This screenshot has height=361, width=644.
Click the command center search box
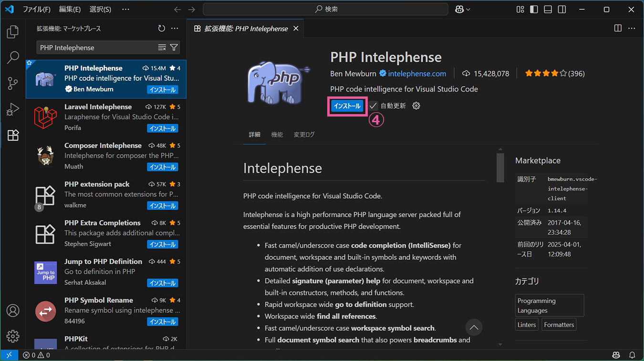click(325, 9)
